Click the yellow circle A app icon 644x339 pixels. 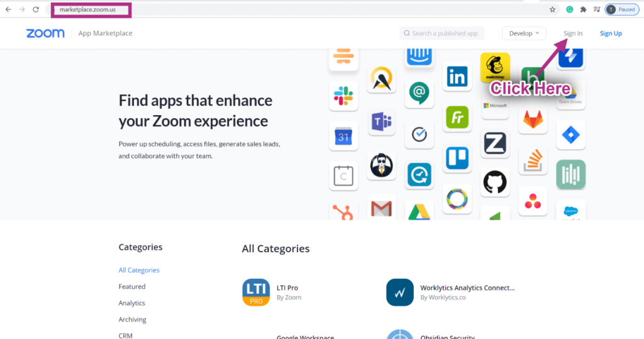(x=382, y=78)
